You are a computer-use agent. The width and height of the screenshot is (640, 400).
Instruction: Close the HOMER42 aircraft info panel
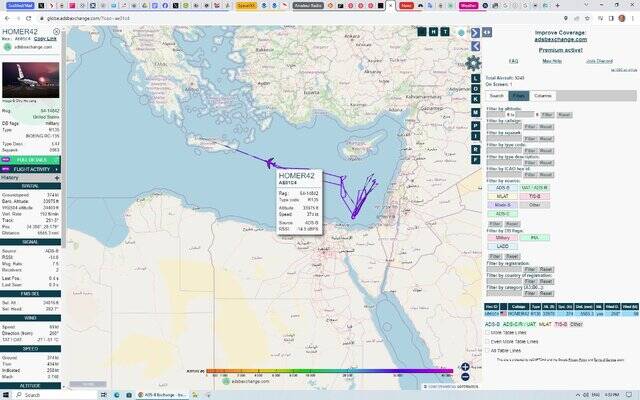(56, 31)
